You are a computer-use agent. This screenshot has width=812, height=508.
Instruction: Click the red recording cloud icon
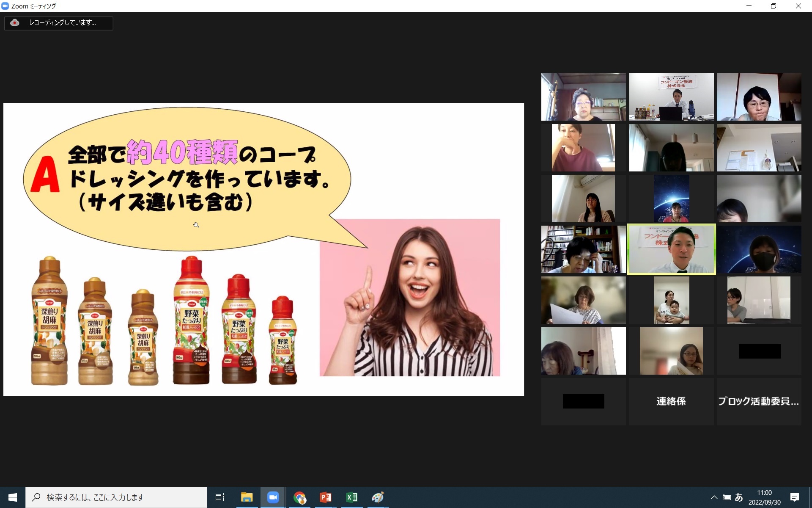point(15,23)
